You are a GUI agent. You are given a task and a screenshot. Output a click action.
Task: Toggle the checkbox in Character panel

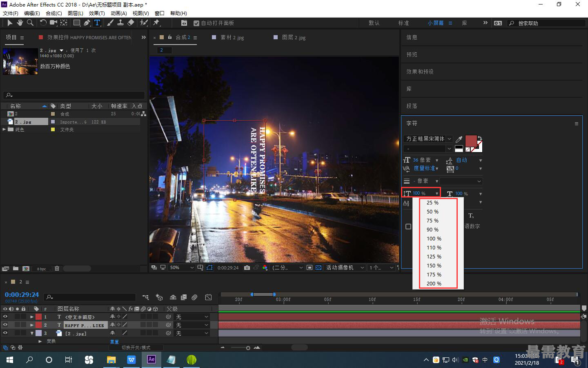(408, 227)
